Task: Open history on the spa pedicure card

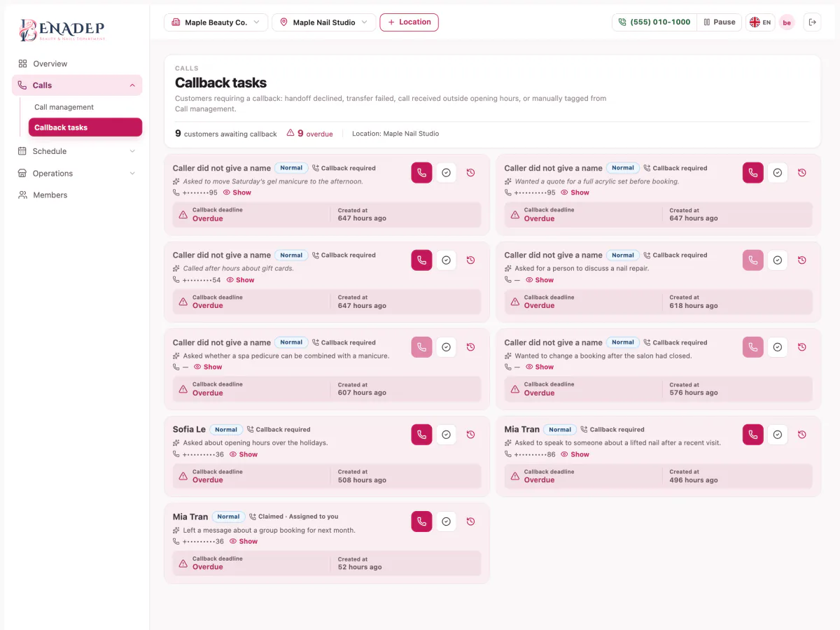Action: (x=470, y=347)
